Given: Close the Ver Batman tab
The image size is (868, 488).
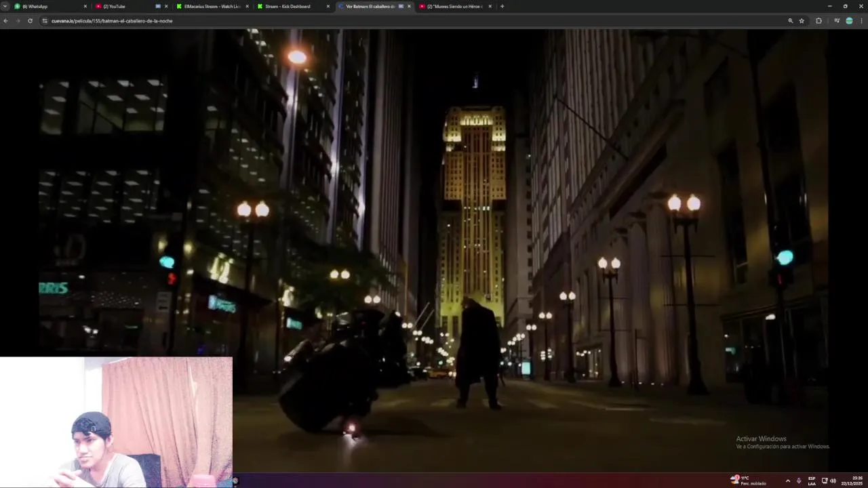Looking at the screenshot, I should pyautogui.click(x=409, y=6).
